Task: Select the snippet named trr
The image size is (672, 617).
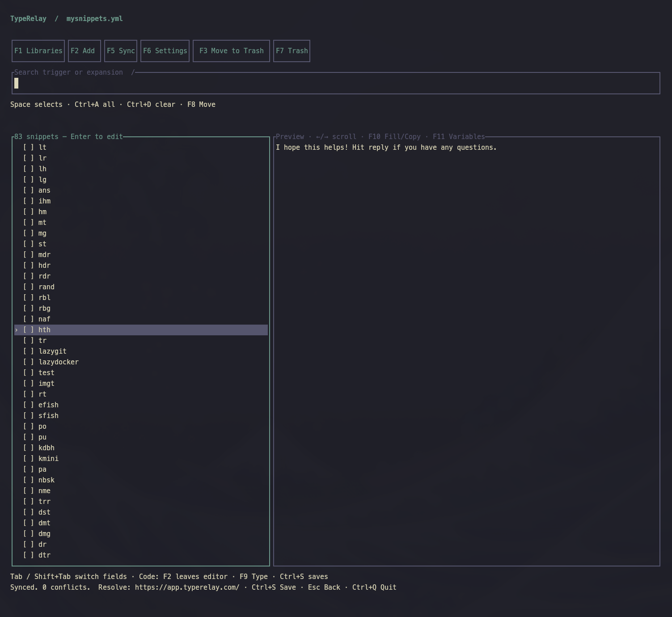Action: click(x=141, y=502)
